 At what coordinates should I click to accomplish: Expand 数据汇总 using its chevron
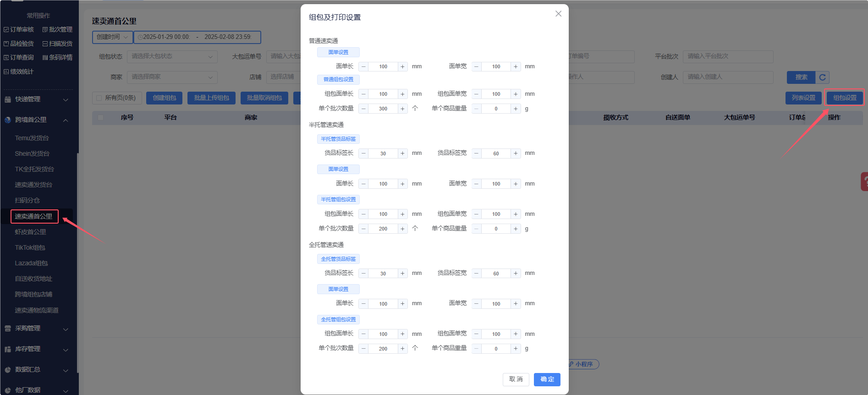coord(66,370)
